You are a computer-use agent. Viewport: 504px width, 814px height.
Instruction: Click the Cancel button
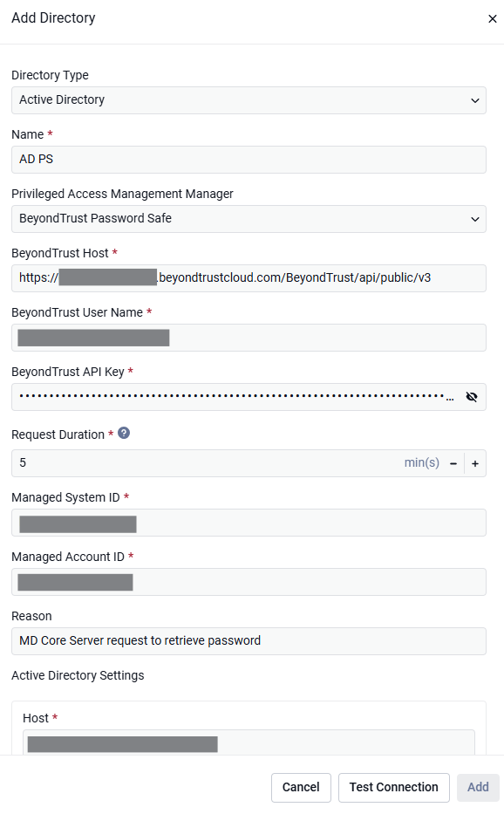click(301, 788)
